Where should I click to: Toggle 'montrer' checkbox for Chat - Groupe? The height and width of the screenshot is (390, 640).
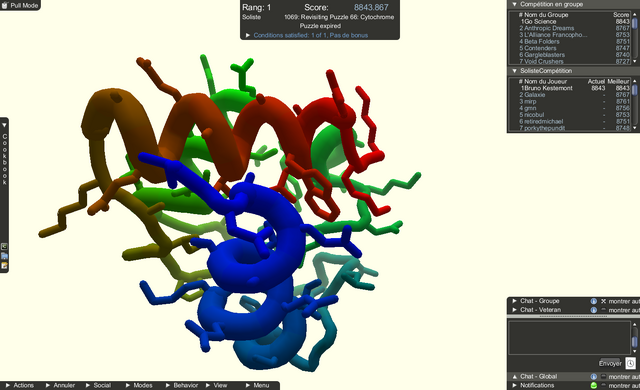coord(603,301)
